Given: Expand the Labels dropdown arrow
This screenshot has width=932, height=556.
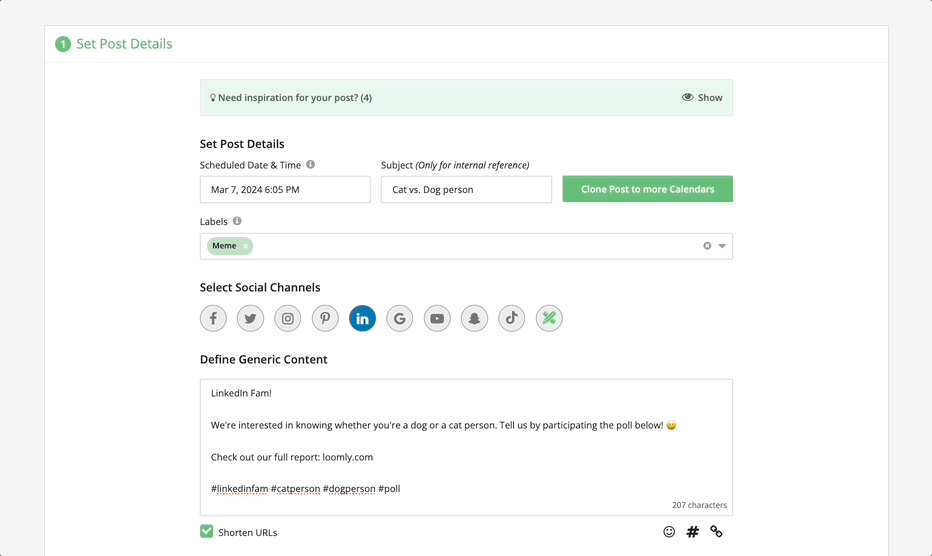Looking at the screenshot, I should tap(722, 246).
